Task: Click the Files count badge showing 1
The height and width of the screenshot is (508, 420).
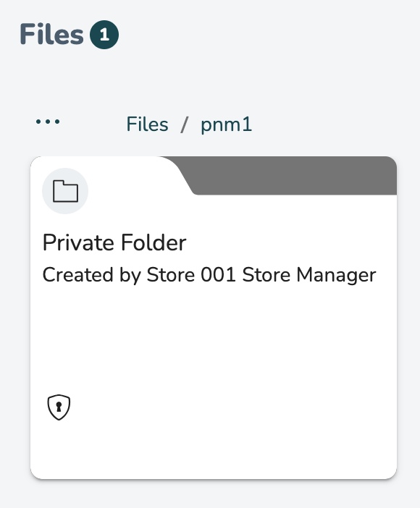Action: pyautogui.click(x=104, y=35)
